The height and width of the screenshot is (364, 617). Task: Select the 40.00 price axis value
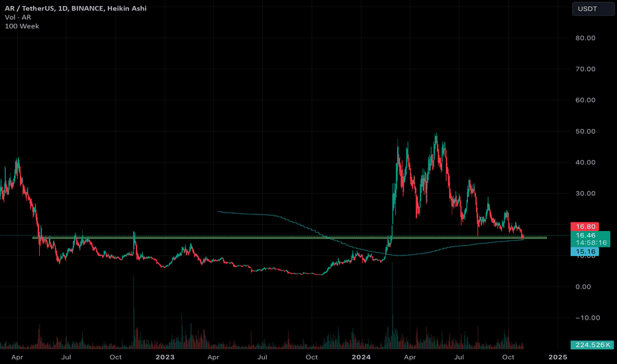(585, 163)
